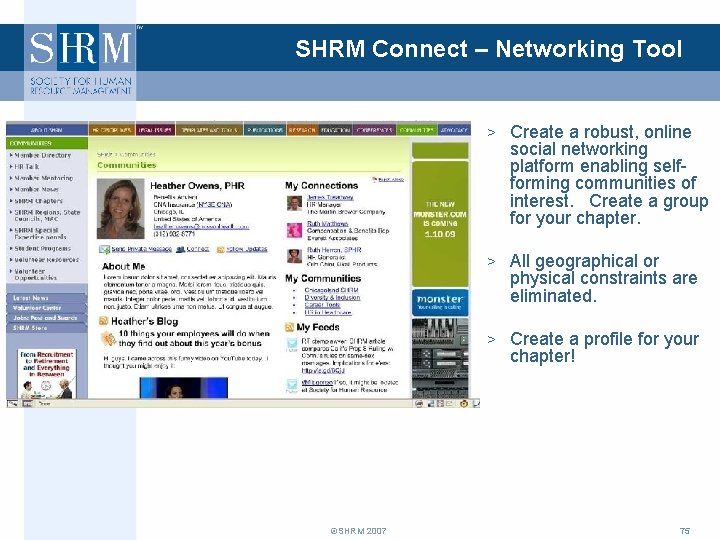Click the SHRM logo in the slide header
The image size is (720, 540).
coord(80,62)
